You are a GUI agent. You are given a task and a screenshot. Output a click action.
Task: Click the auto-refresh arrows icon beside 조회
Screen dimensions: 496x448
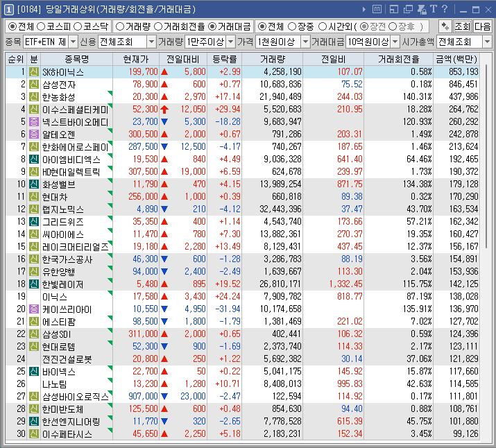point(445,26)
